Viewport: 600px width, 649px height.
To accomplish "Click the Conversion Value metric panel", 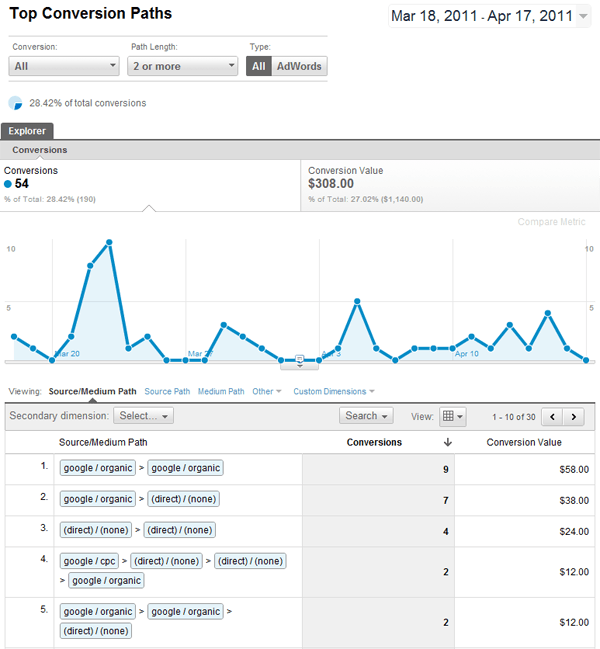I will 450,185.
